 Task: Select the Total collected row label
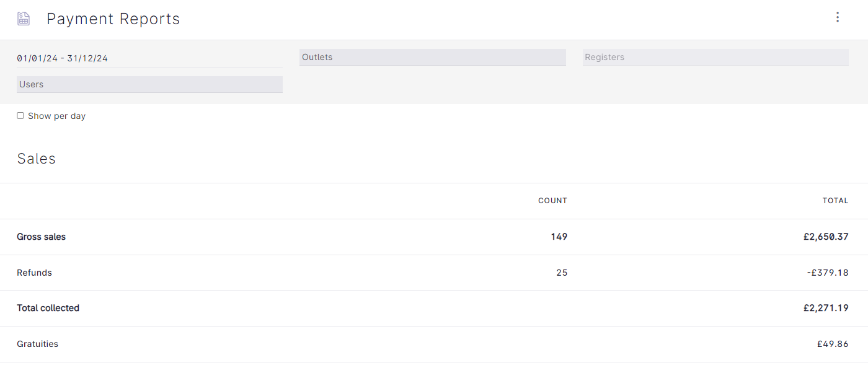click(x=48, y=308)
